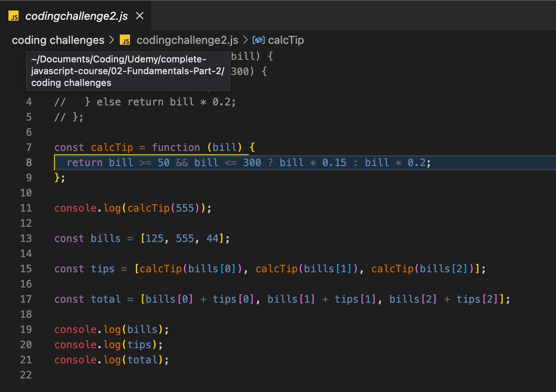Click line number 17 in the gutter
This screenshot has height=392, width=556.
(26, 299)
